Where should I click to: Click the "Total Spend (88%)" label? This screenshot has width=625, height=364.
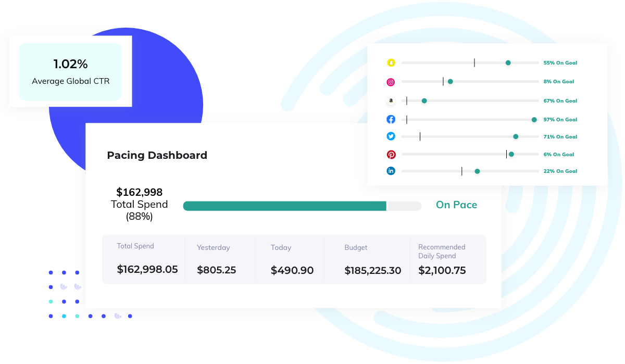[x=140, y=210]
